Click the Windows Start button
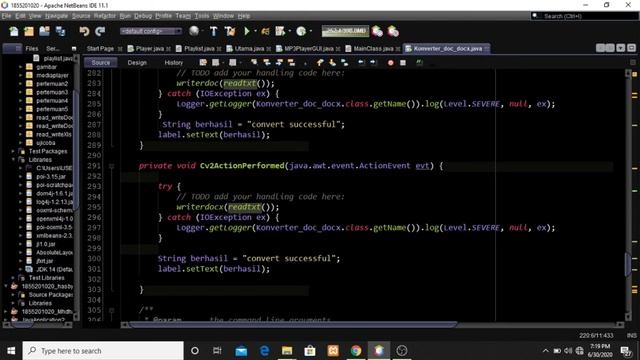Image resolution: width=640 pixels, height=360 pixels. (11, 351)
